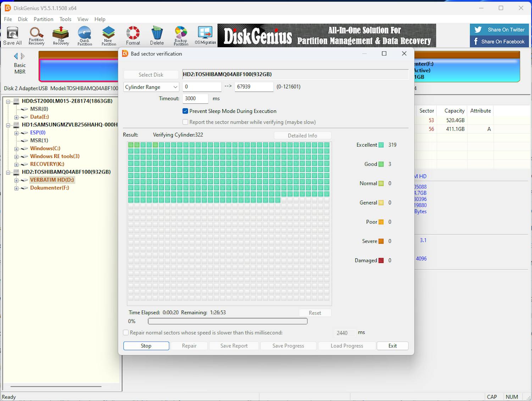Enable the repair normal sectors checkbox
Image resolution: width=532 pixels, height=401 pixels.
point(126,333)
